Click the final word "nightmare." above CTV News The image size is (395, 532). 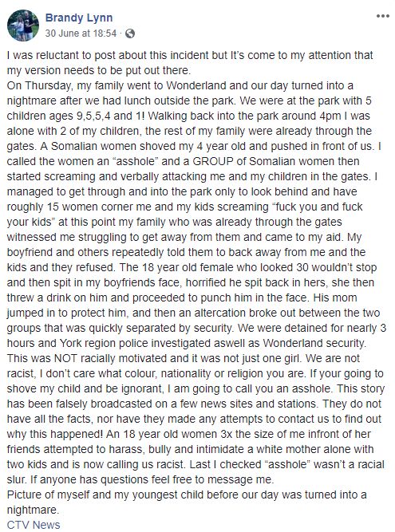pyautogui.click(x=33, y=510)
